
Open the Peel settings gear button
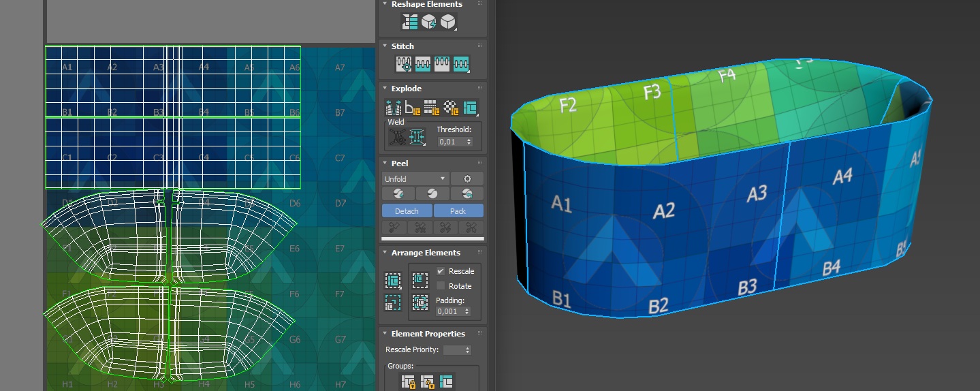click(467, 178)
